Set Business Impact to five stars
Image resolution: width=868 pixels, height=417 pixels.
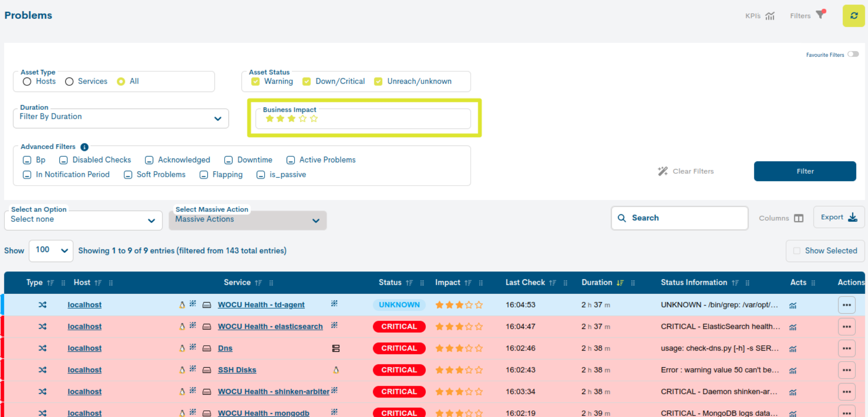pyautogui.click(x=314, y=119)
